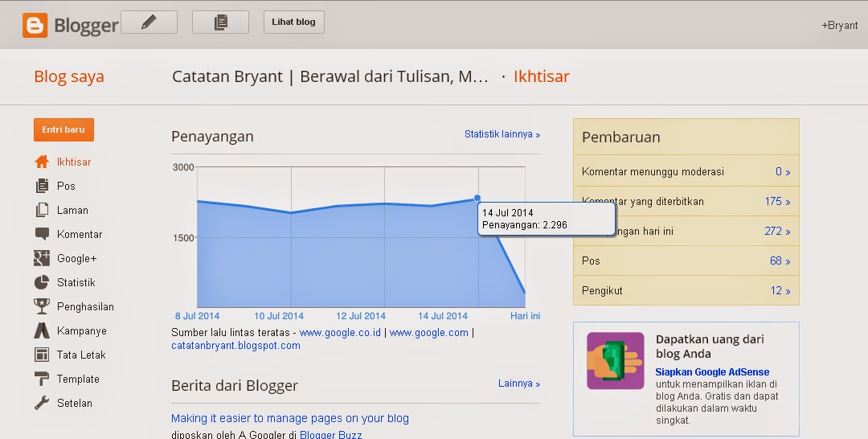
Task: Click Lainnya link beside Berita dari Blogger
Action: 518,383
